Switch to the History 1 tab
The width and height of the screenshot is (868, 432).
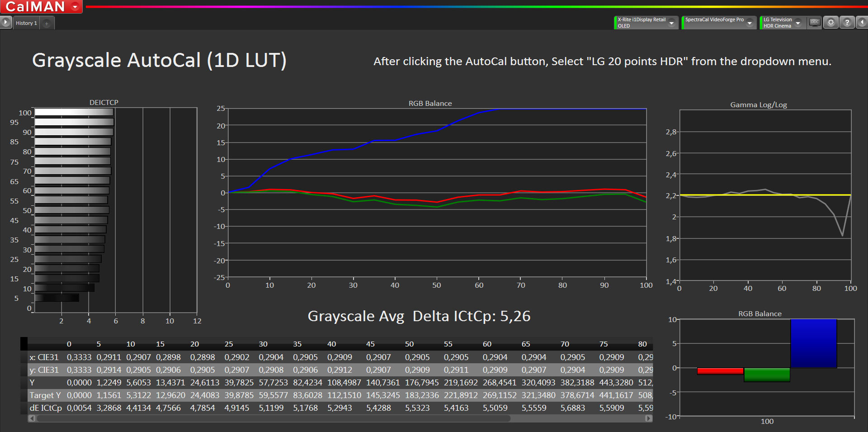pyautogui.click(x=26, y=23)
